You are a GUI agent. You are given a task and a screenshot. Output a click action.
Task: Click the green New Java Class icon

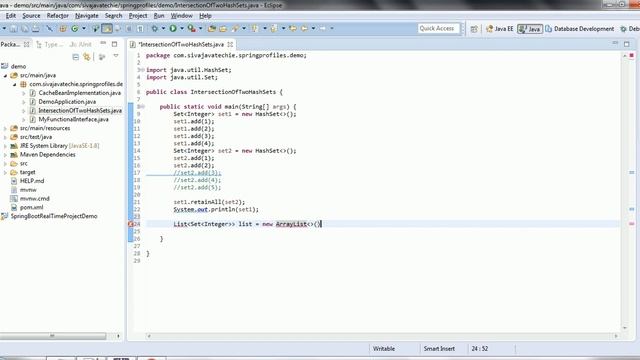[x=75, y=29]
